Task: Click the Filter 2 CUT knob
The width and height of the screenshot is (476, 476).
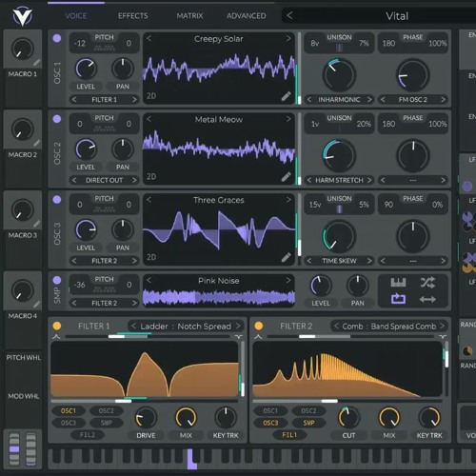Action: [x=348, y=418]
